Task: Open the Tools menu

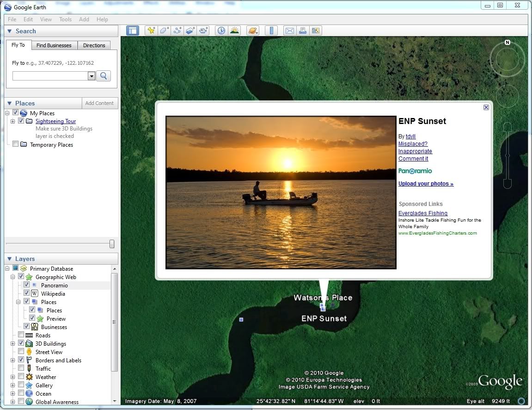Action: tap(65, 19)
